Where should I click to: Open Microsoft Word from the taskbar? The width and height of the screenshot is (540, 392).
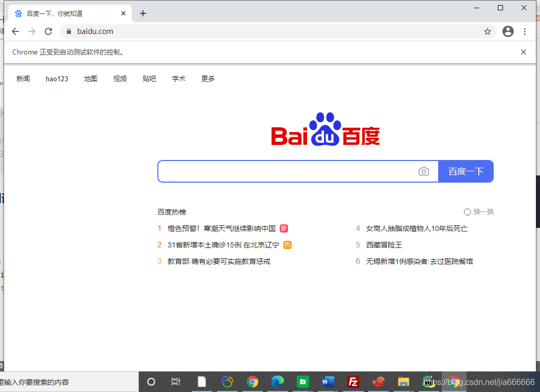coord(328,382)
